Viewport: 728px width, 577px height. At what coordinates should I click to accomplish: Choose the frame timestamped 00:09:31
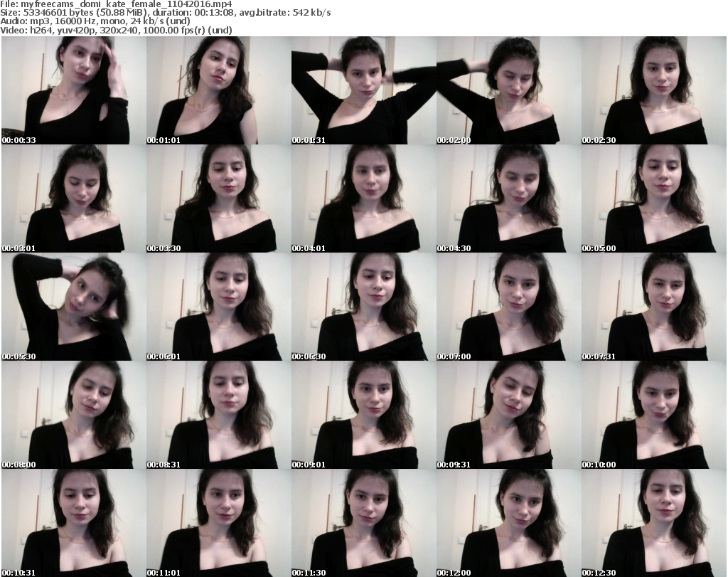pyautogui.click(x=509, y=415)
